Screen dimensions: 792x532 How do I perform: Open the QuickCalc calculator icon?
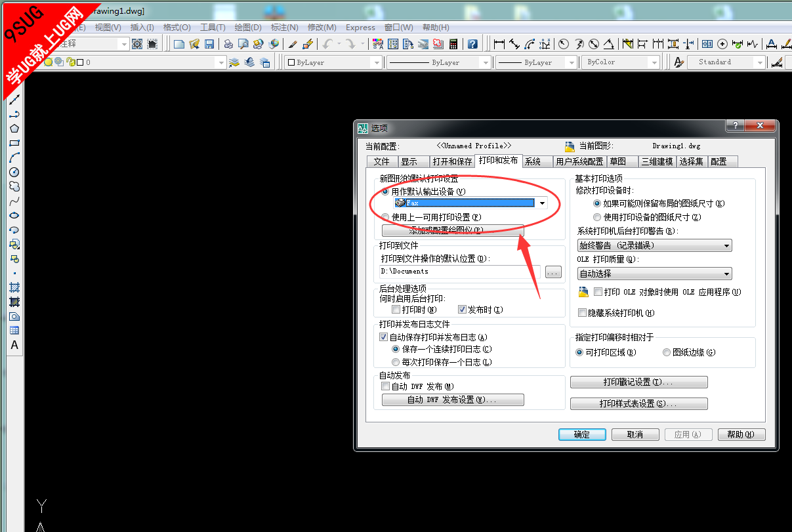453,44
